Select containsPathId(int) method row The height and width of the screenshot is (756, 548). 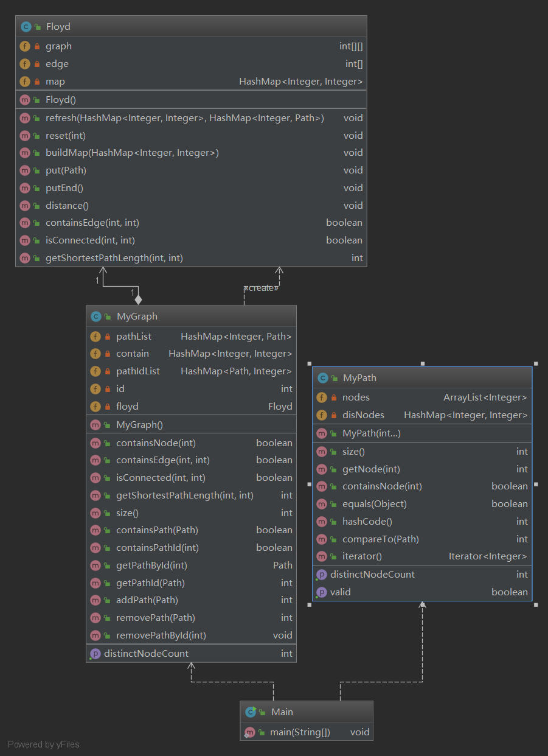coord(191,548)
